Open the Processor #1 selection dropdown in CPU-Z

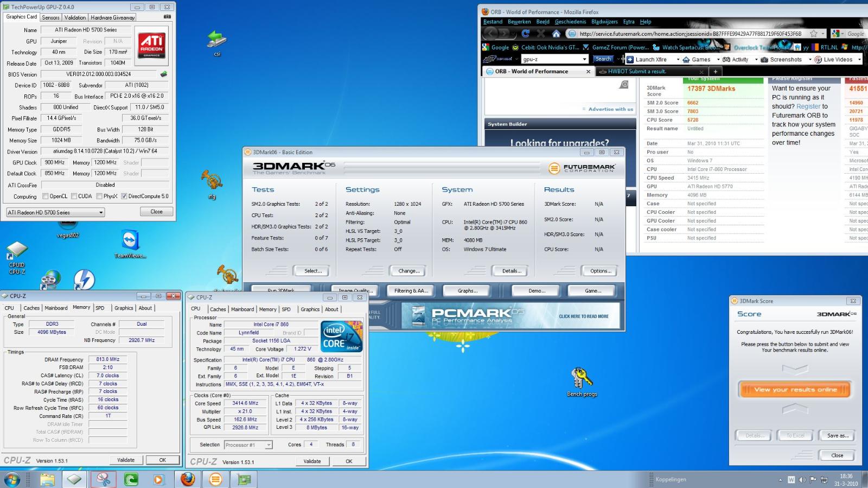(x=248, y=445)
